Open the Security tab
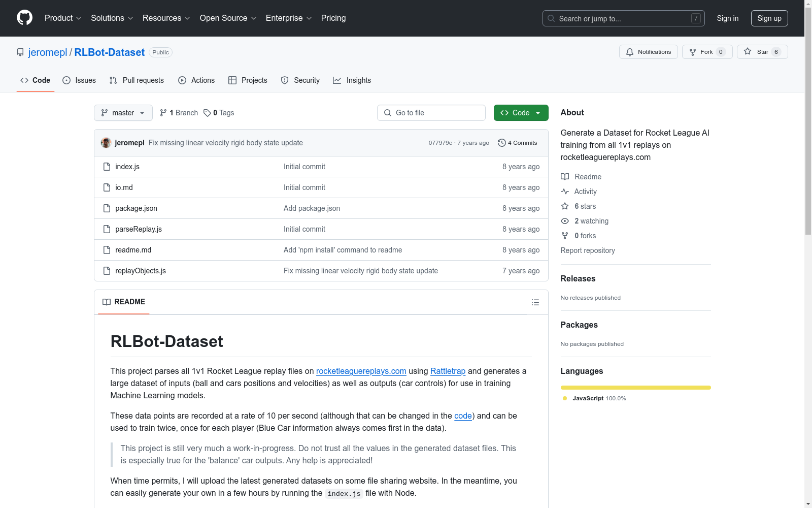The image size is (812, 508). click(x=300, y=80)
